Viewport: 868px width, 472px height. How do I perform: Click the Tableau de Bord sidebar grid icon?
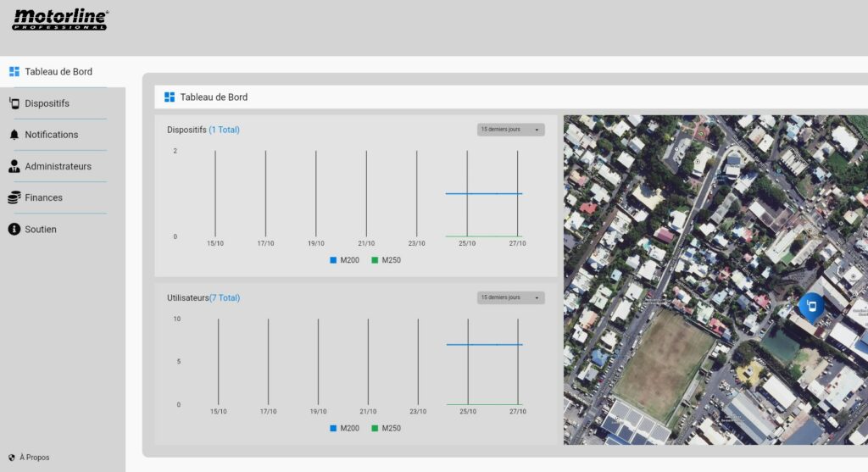(x=14, y=72)
